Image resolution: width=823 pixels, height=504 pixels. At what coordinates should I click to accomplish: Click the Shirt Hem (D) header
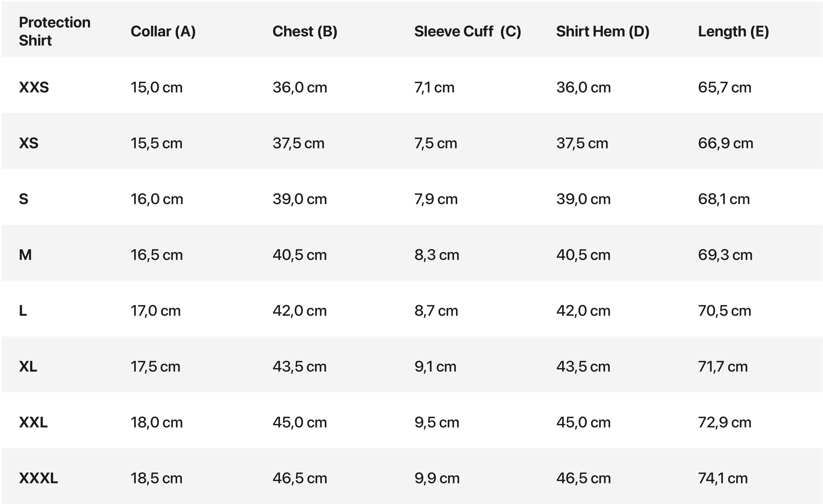pyautogui.click(x=603, y=31)
